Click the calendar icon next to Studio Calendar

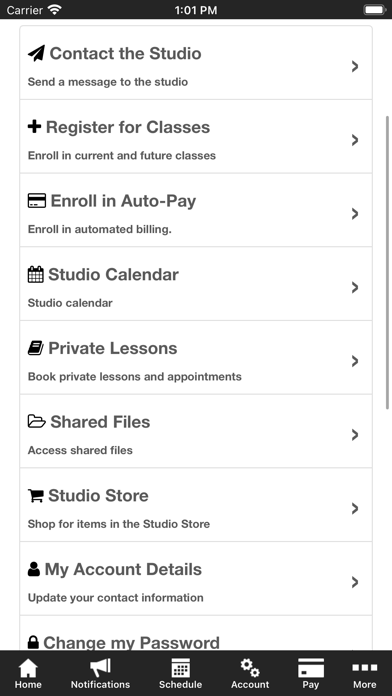pos(36,274)
